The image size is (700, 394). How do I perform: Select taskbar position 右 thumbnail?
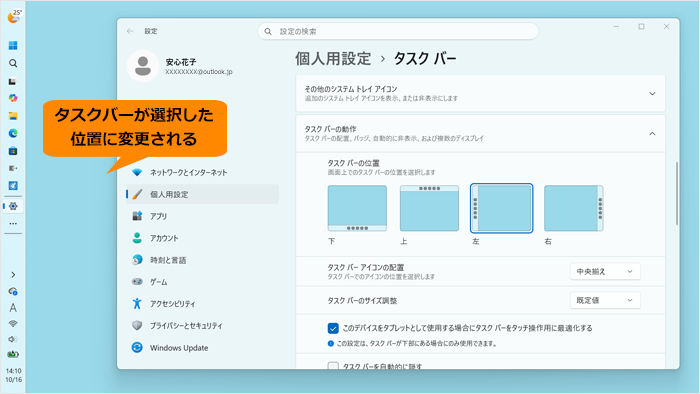pyautogui.click(x=574, y=208)
